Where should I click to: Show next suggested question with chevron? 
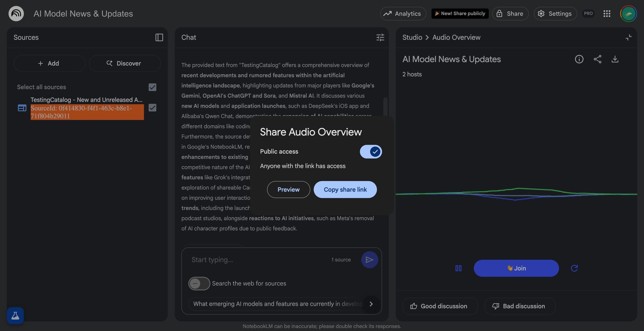click(x=371, y=304)
